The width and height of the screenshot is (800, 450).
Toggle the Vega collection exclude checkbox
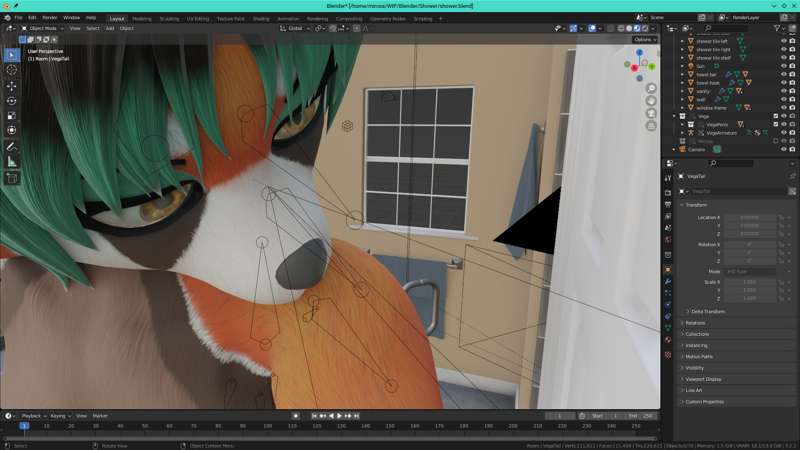pyautogui.click(x=775, y=116)
